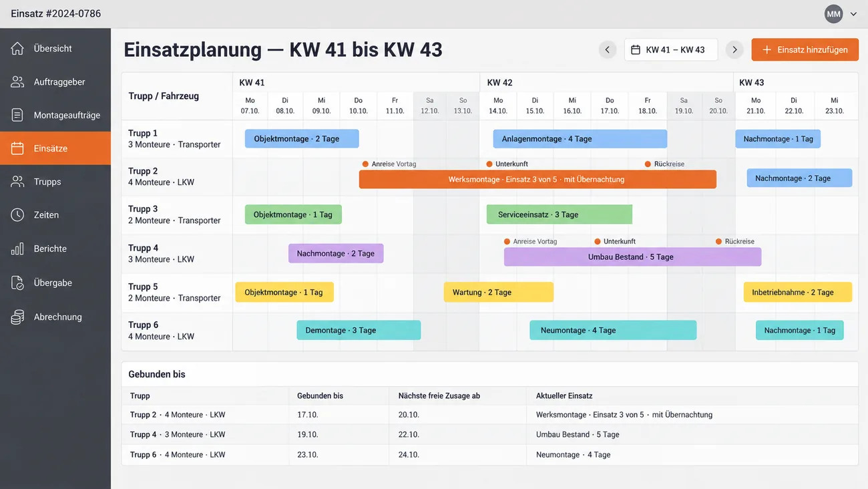Click the MM user avatar

[833, 13]
